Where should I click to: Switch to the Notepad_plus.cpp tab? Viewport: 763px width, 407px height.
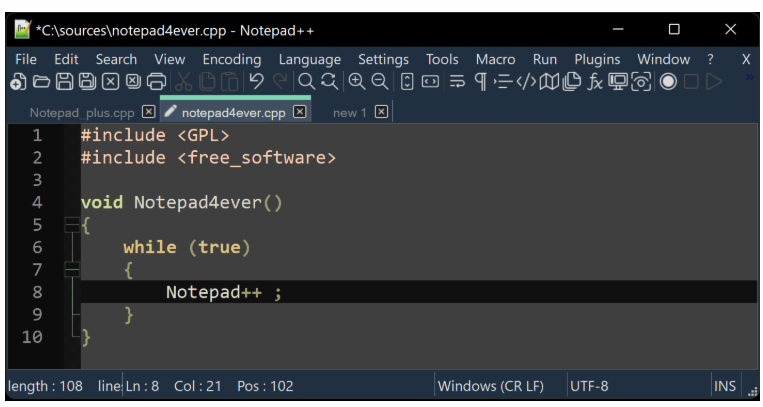pyautogui.click(x=82, y=113)
